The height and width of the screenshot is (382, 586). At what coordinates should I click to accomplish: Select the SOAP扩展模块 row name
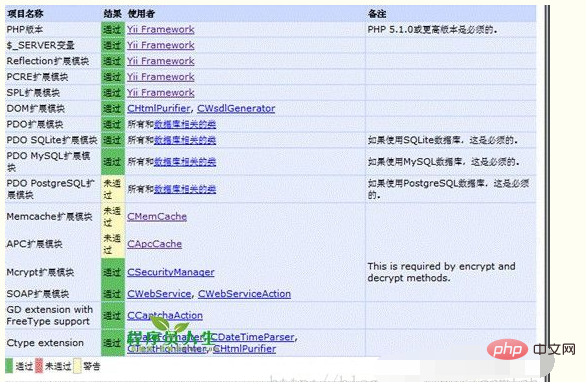pos(38,294)
